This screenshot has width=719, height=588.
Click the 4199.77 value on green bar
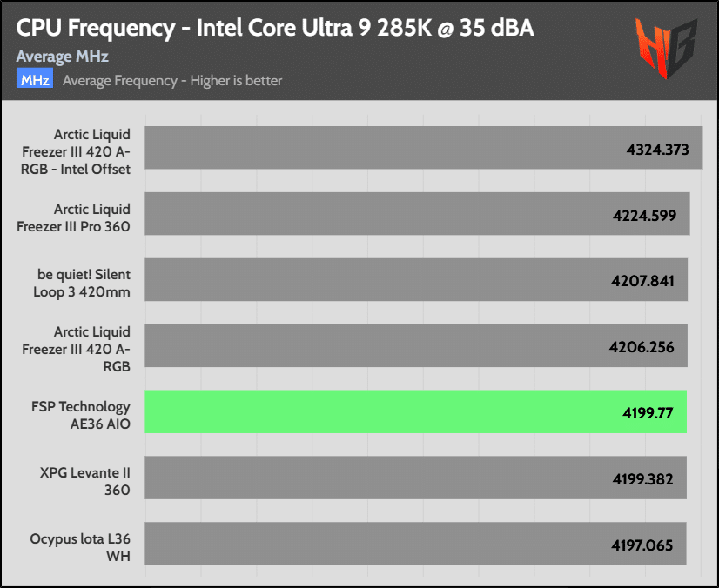(x=648, y=413)
